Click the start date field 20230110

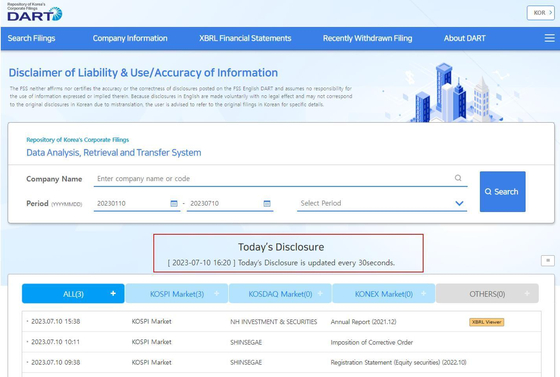point(137,203)
